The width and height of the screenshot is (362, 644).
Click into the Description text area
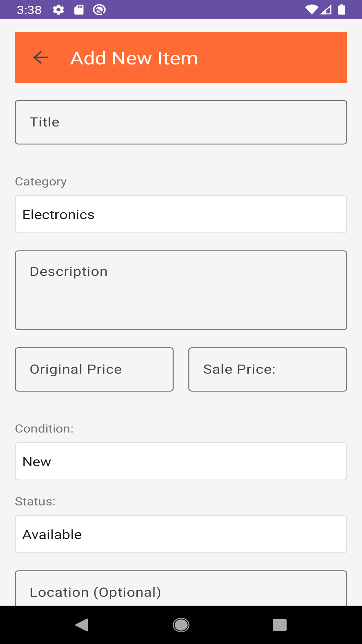click(181, 290)
